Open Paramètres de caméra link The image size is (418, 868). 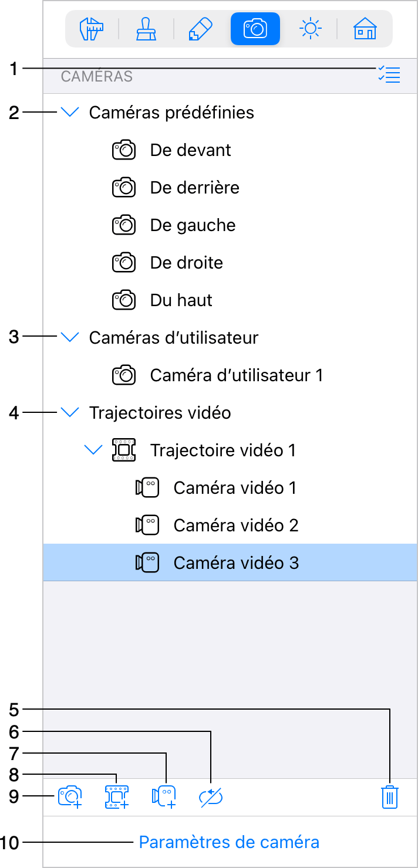(229, 843)
